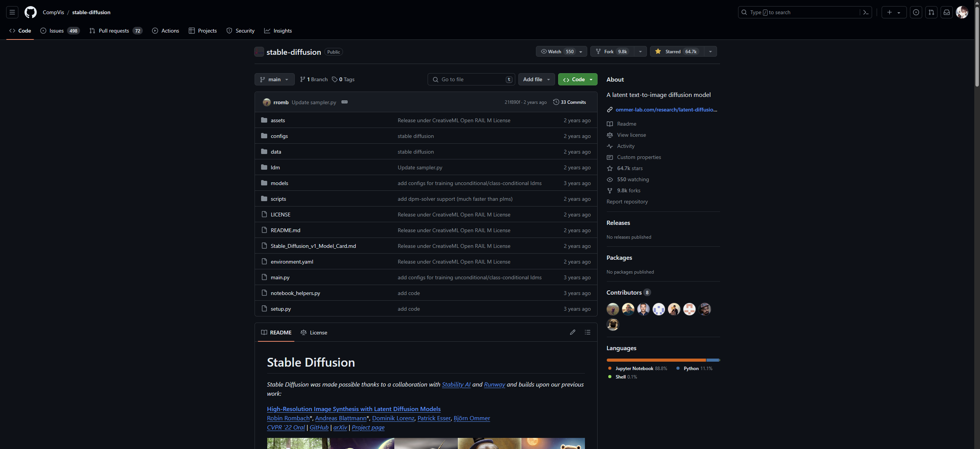Open the LICENSE file
This screenshot has width=980, height=449.
pyautogui.click(x=280, y=215)
